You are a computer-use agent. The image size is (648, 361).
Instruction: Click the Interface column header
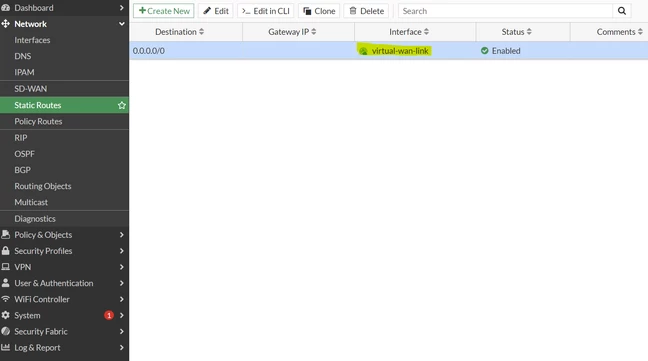[x=415, y=32]
